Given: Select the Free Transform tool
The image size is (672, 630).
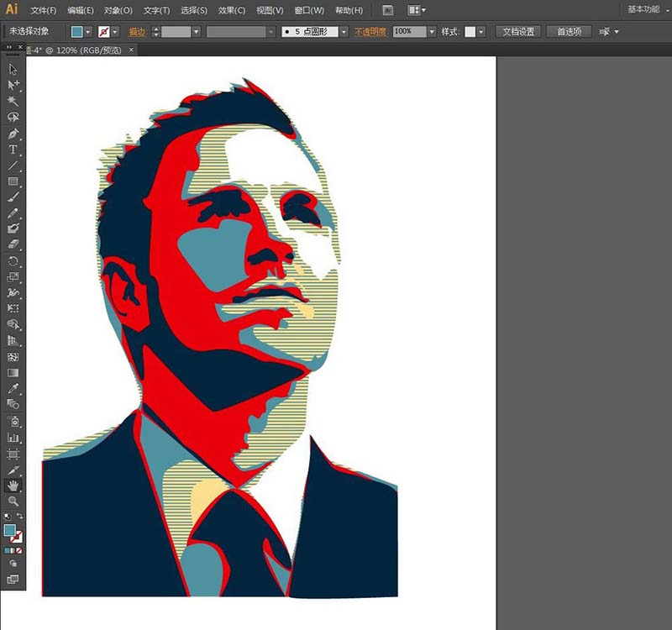Looking at the screenshot, I should 13,308.
